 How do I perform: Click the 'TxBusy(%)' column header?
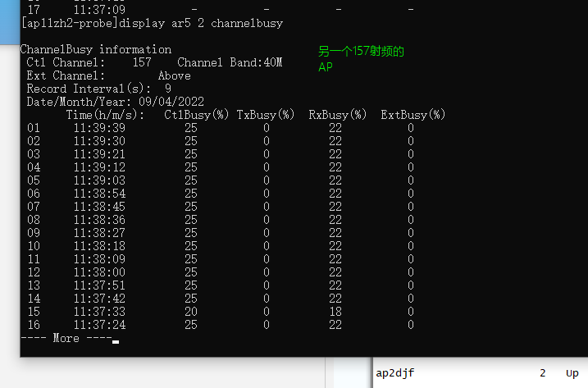point(266,115)
